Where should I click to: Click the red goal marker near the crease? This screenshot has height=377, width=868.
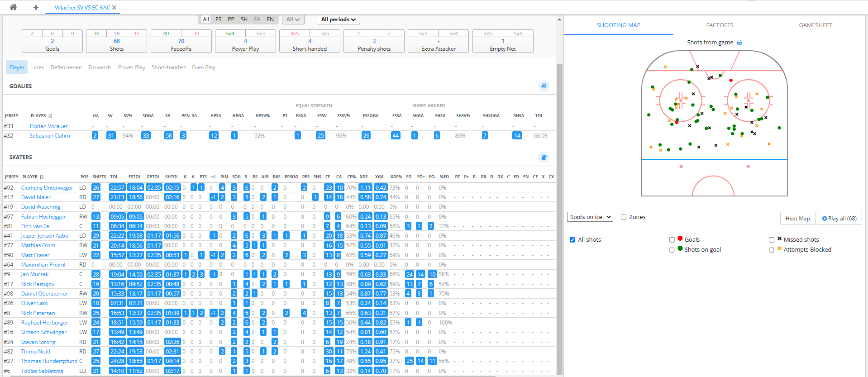point(730,80)
